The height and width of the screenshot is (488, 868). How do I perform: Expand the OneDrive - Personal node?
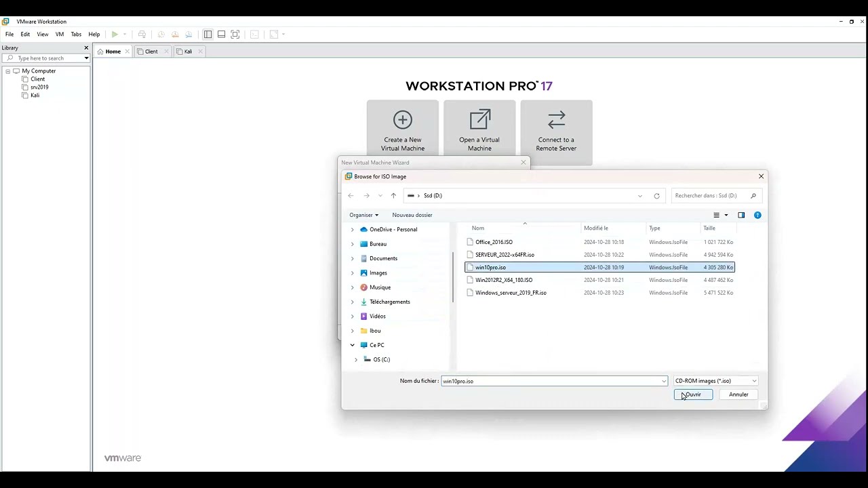pos(352,230)
